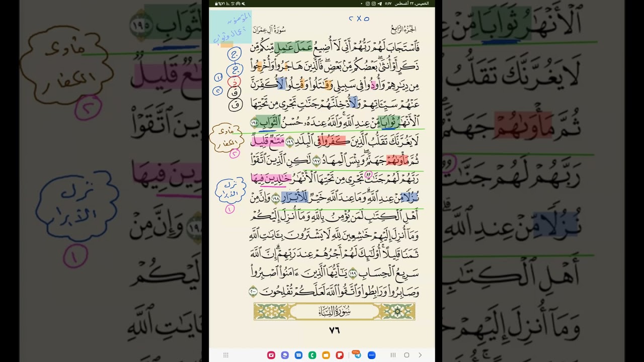The width and height of the screenshot is (644, 362).
Task: Tap the home navigation button
Action: pos(407,355)
